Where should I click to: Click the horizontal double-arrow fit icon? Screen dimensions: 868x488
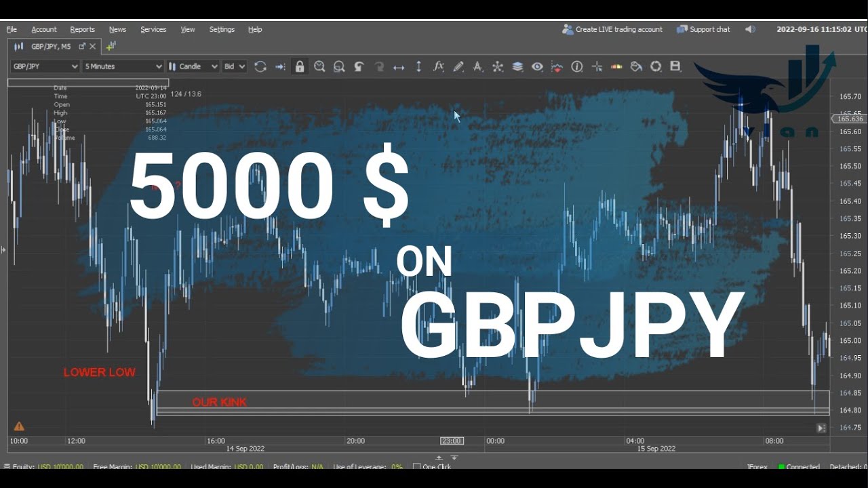tap(399, 66)
